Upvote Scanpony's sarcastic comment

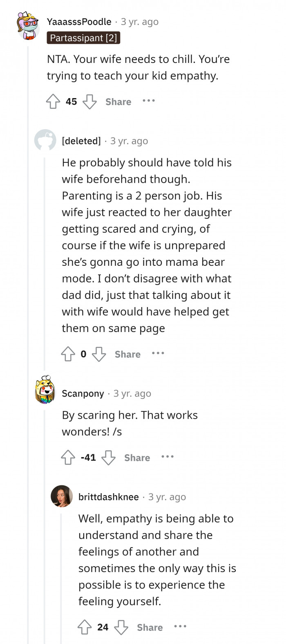tap(68, 458)
